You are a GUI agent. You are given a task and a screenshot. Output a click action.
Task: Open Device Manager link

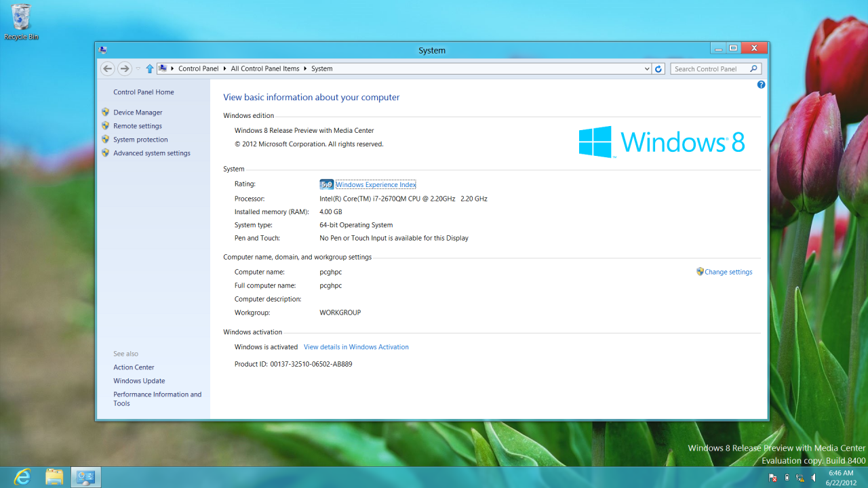(x=138, y=113)
